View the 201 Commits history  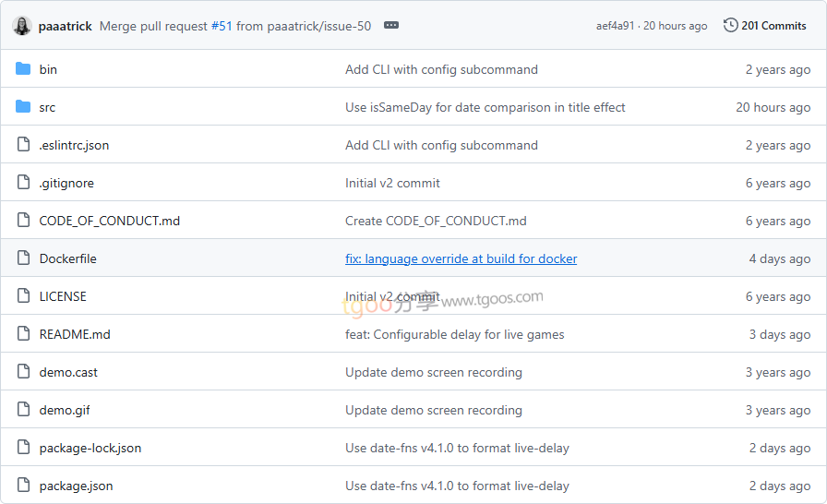point(773,26)
